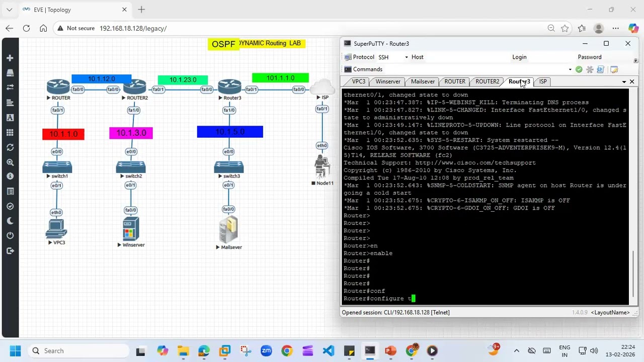
Task: Click the Refresh topology icon in sidebar
Action: point(10,147)
